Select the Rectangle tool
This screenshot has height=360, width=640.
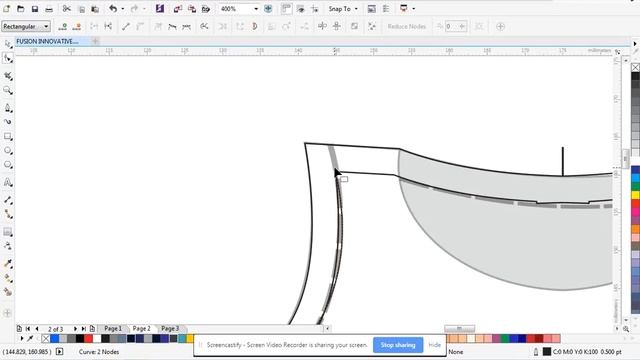8,136
